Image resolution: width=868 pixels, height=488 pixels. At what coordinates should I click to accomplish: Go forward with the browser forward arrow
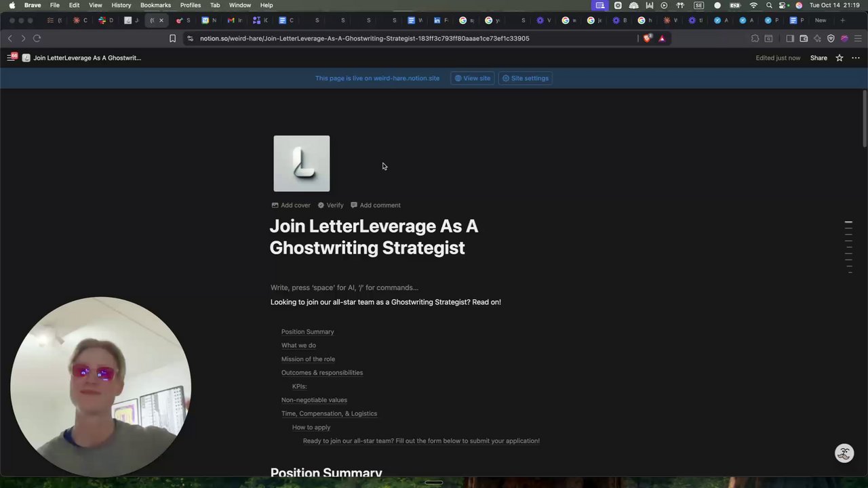tap(23, 39)
